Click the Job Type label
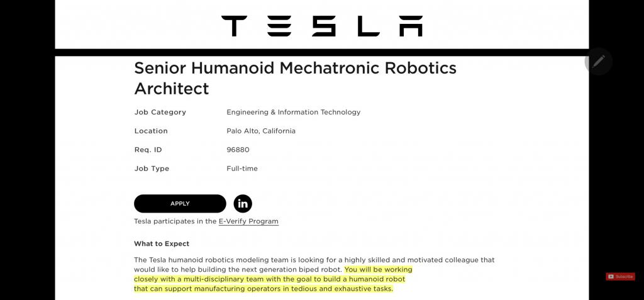The width and height of the screenshot is (644, 300). point(152,169)
